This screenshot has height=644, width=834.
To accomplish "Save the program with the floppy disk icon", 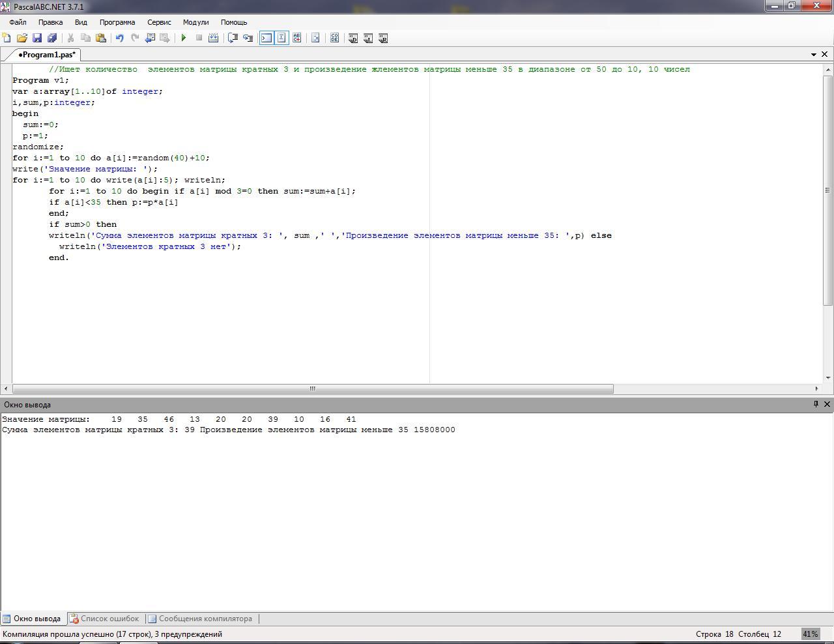I will tap(37, 38).
